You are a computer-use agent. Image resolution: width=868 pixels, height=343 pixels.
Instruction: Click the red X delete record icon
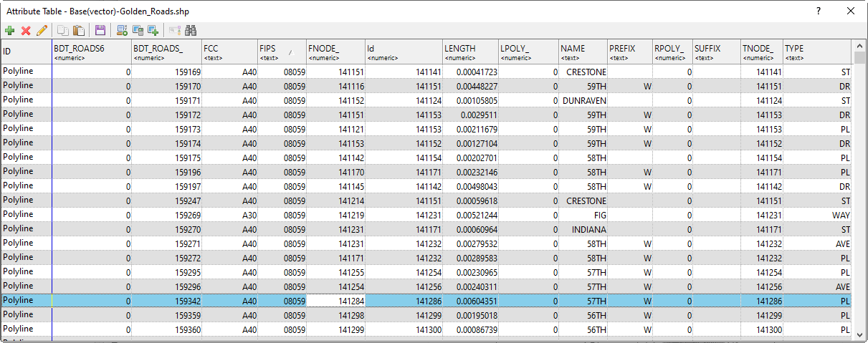(26, 30)
